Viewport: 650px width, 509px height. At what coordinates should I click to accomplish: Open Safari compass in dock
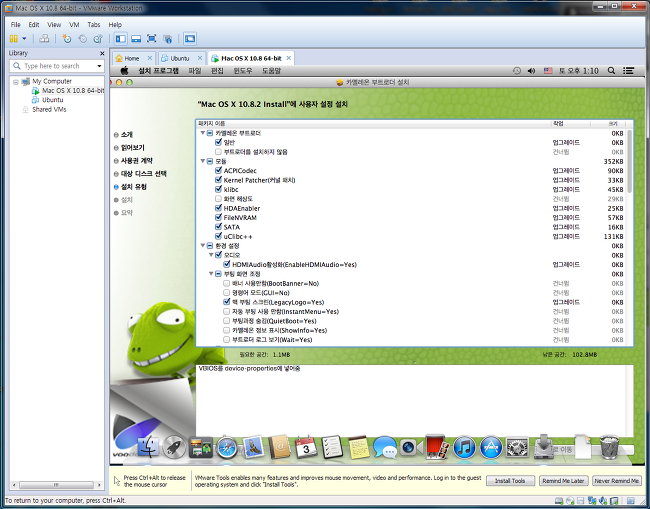point(227,448)
